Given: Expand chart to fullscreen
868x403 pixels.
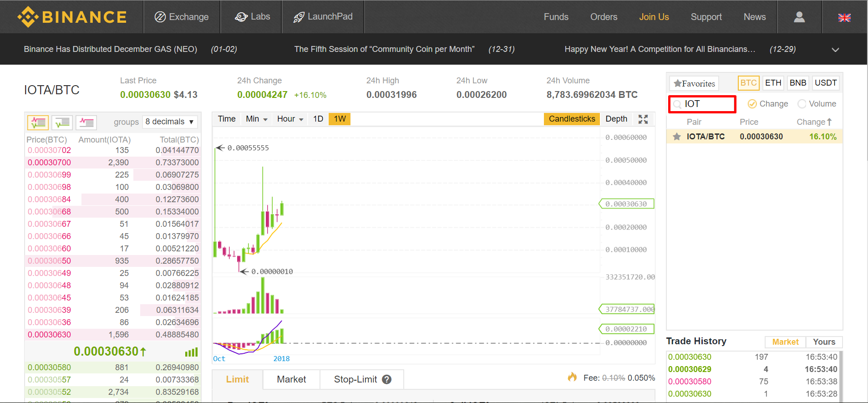Looking at the screenshot, I should 643,119.
